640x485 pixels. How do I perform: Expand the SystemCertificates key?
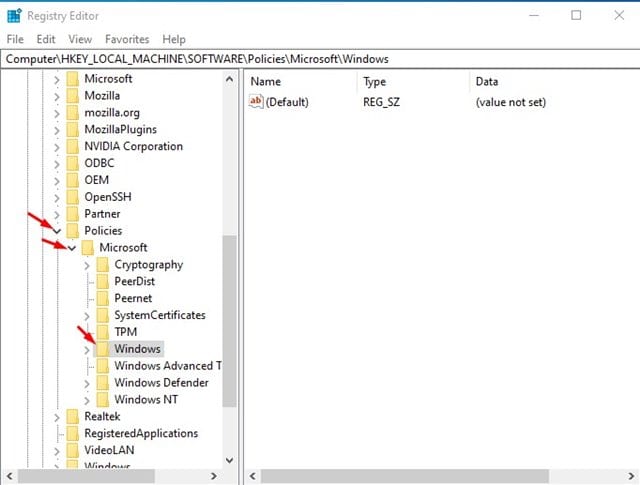pos(87,315)
